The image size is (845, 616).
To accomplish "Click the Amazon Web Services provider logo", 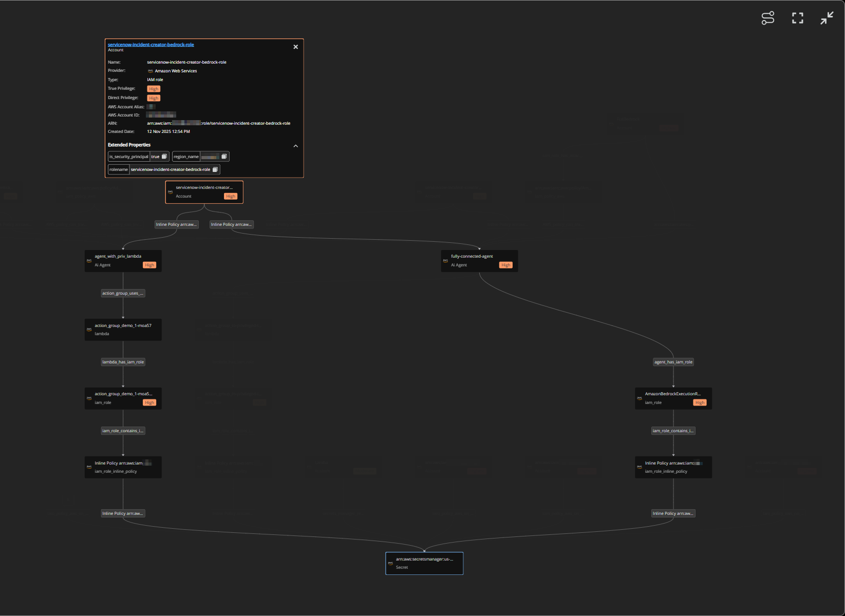I will (x=150, y=71).
